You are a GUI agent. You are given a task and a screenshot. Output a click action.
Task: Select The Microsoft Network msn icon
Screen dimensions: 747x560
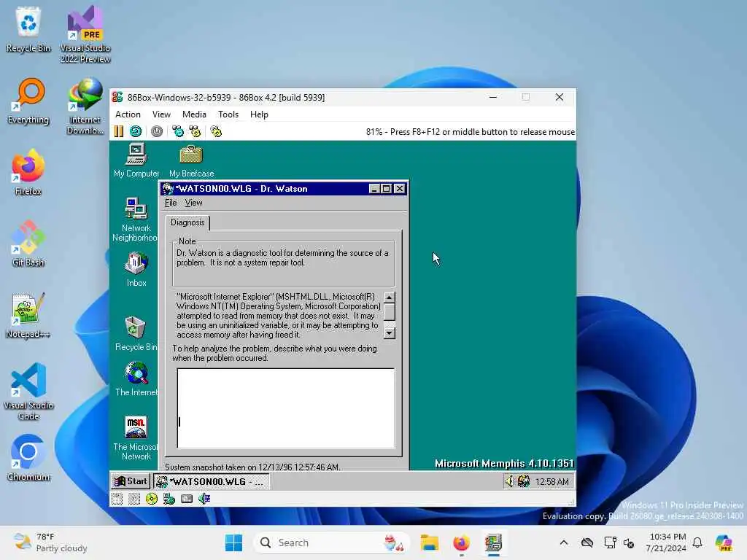(x=136, y=438)
